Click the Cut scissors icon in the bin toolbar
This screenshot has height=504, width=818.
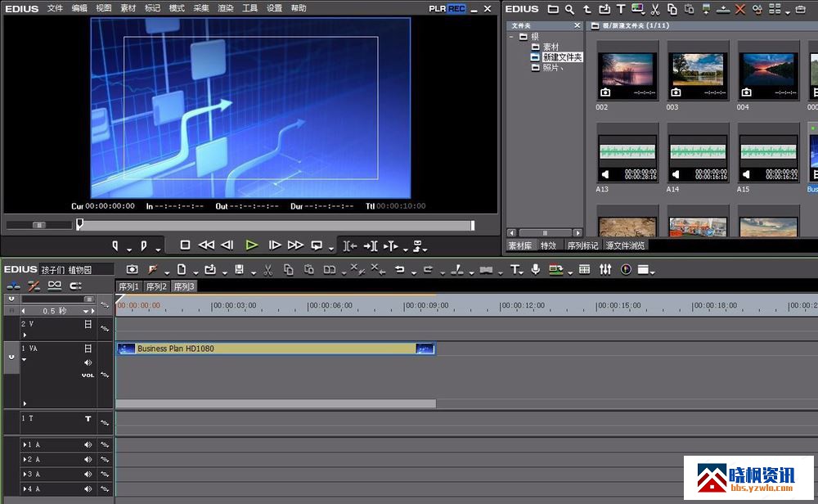click(x=655, y=9)
